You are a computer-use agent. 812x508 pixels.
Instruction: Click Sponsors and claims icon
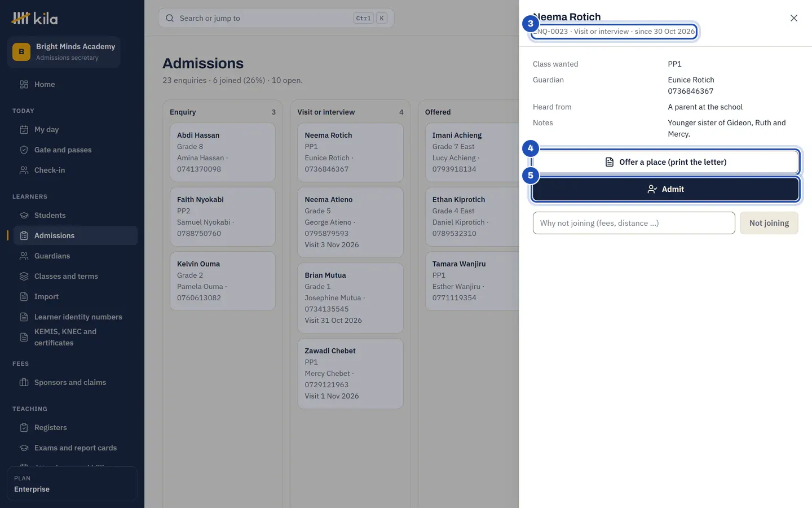pyautogui.click(x=24, y=382)
